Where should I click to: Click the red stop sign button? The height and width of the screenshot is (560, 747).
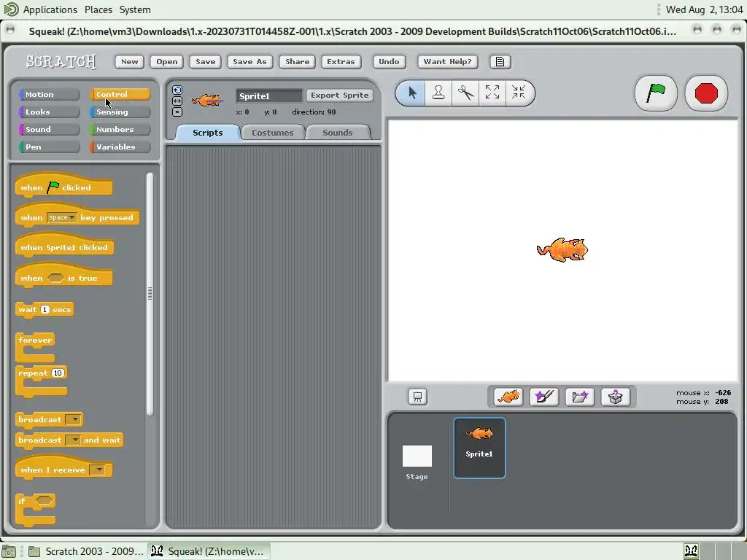(x=706, y=93)
